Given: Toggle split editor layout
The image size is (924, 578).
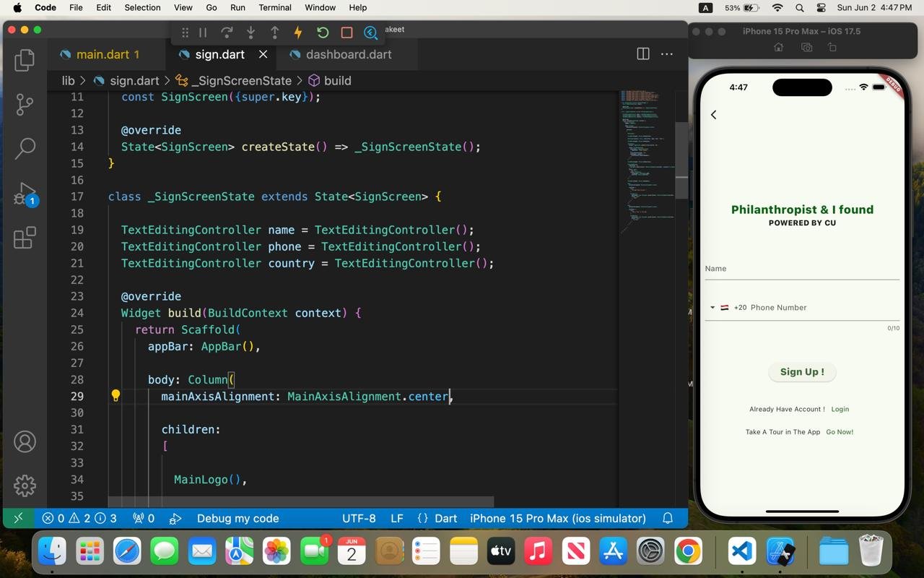Looking at the screenshot, I should [642, 54].
